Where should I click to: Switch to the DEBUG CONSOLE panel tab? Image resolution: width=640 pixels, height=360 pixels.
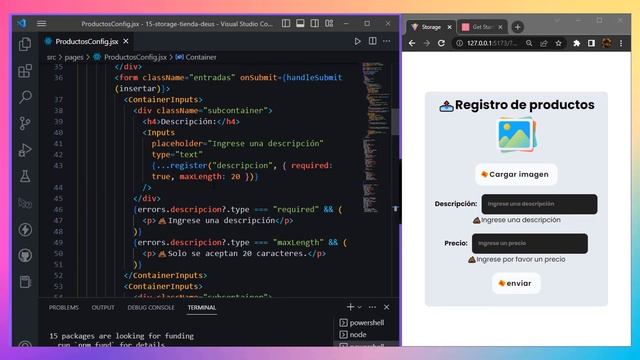pos(151,307)
